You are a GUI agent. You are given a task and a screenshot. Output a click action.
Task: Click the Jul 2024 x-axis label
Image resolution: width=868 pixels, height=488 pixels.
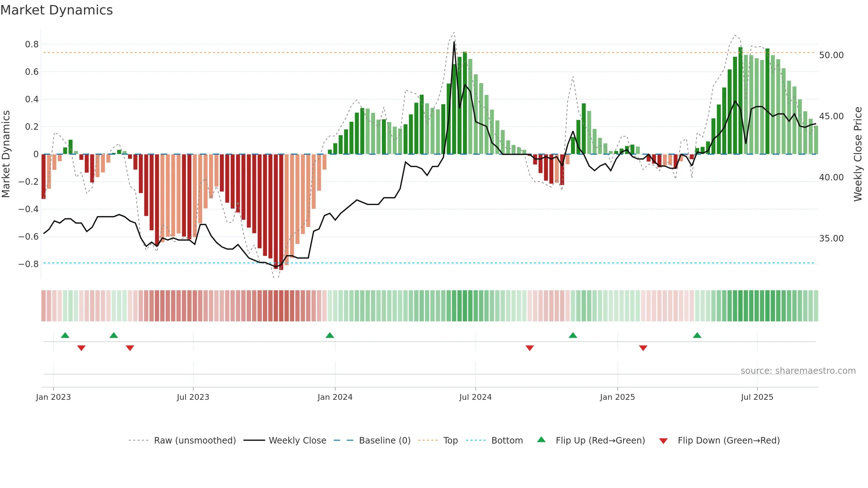tap(476, 397)
